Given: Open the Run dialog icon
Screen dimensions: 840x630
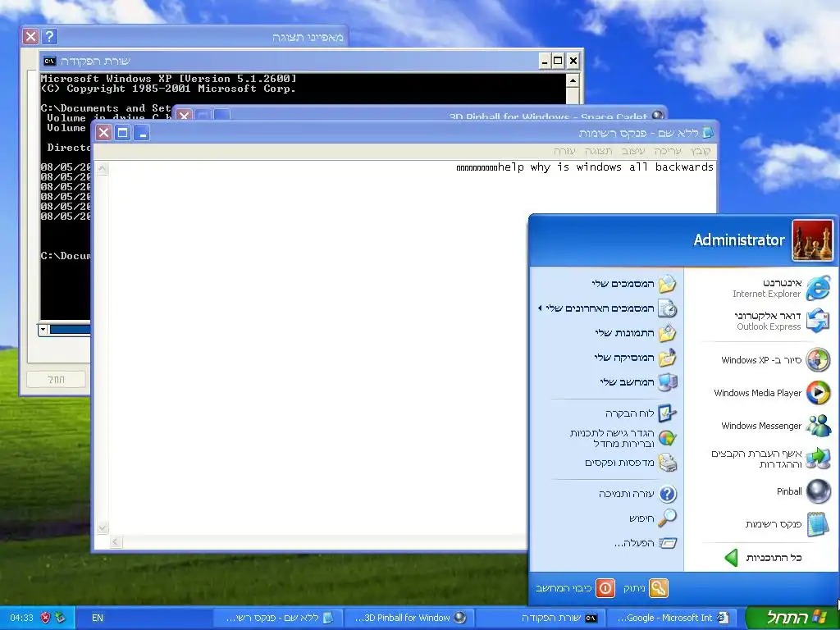Looking at the screenshot, I should (x=668, y=543).
